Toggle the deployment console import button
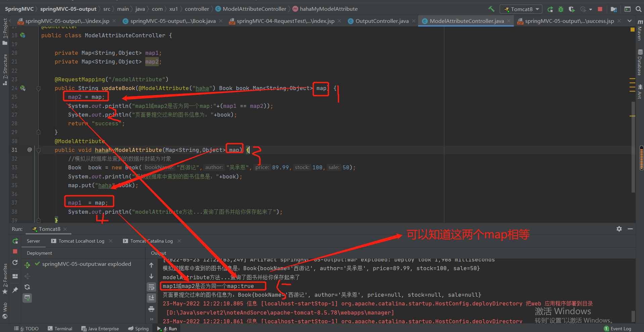Image resolution: width=644 pixels, height=332 pixels. [27, 298]
